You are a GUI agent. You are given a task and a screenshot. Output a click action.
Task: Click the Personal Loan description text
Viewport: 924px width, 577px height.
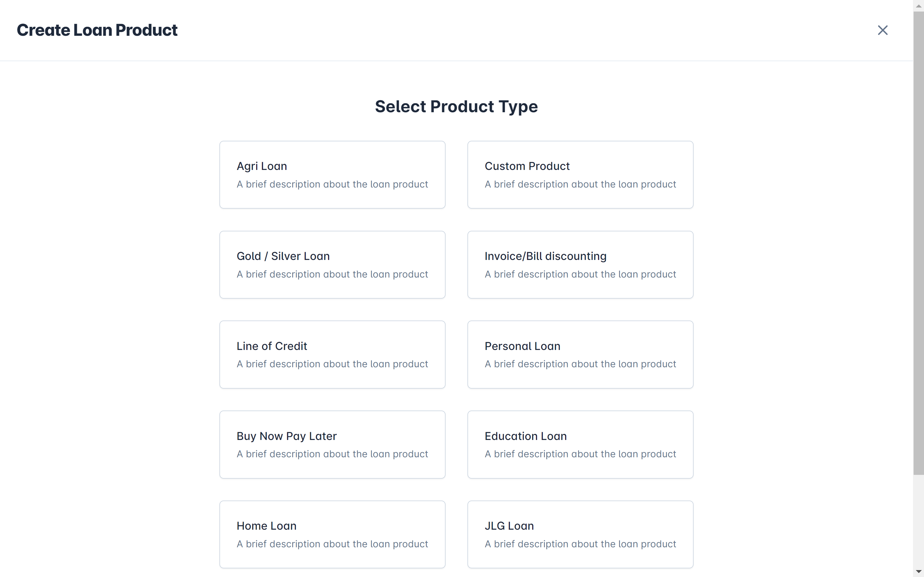pos(580,364)
